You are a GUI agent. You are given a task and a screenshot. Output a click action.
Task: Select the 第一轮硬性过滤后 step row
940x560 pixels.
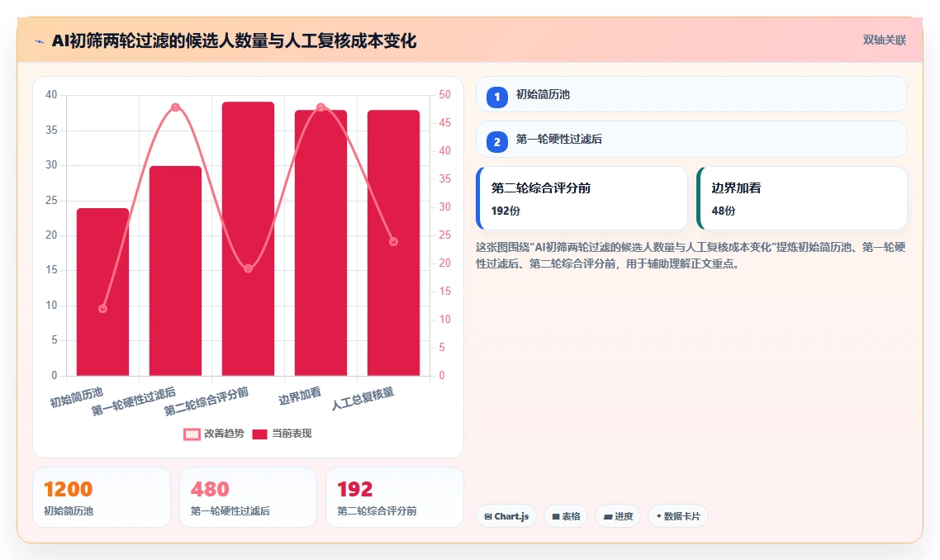coord(691,139)
